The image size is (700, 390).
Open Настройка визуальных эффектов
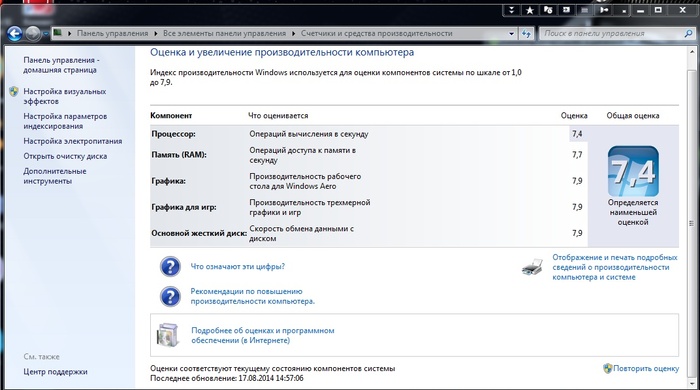point(65,96)
